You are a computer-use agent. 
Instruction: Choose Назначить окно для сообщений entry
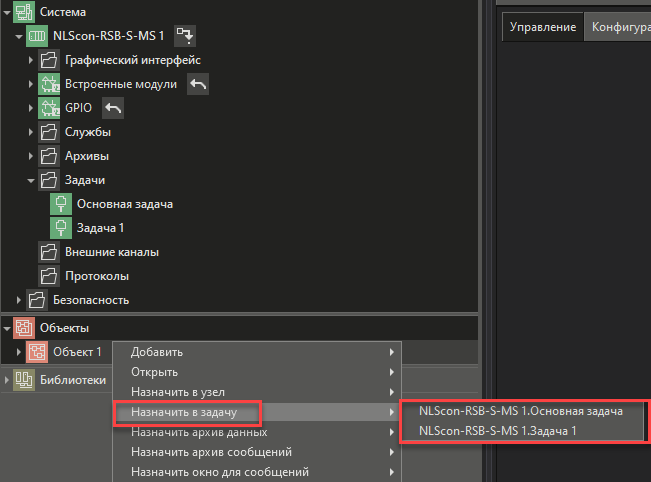[x=257, y=472]
